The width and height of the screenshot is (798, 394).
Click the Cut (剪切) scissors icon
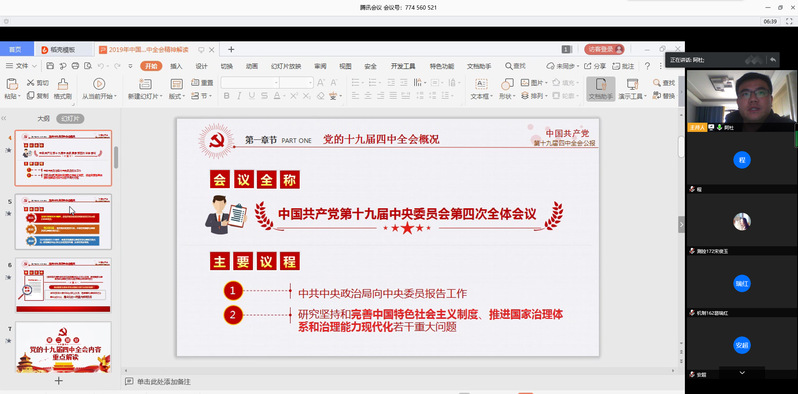tap(31, 82)
